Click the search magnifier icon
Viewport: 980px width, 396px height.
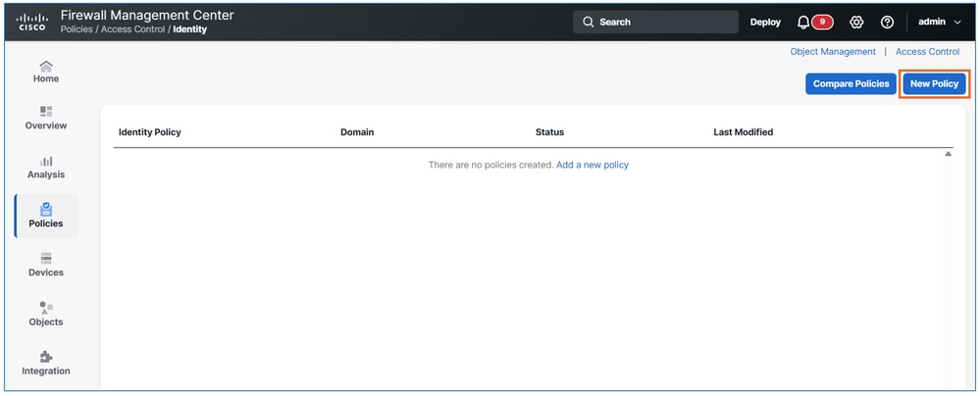589,22
